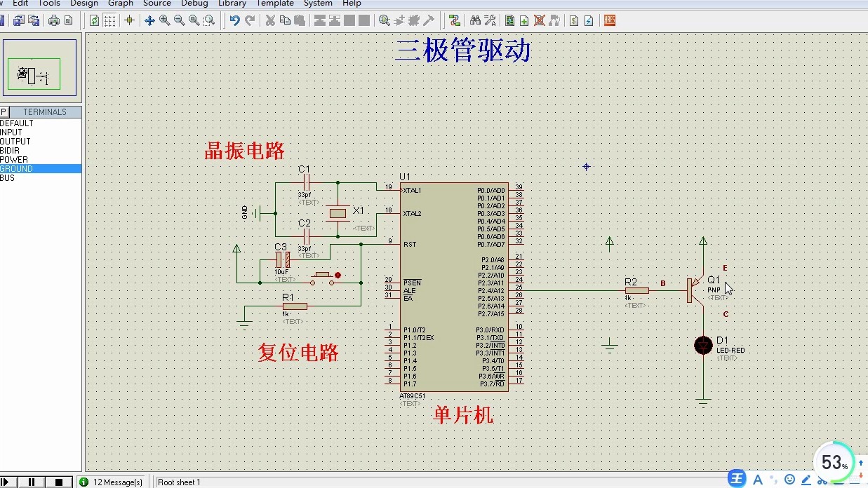The height and width of the screenshot is (488, 868).
Task: Select the center-at-cursor pan icon
Action: pos(149,20)
